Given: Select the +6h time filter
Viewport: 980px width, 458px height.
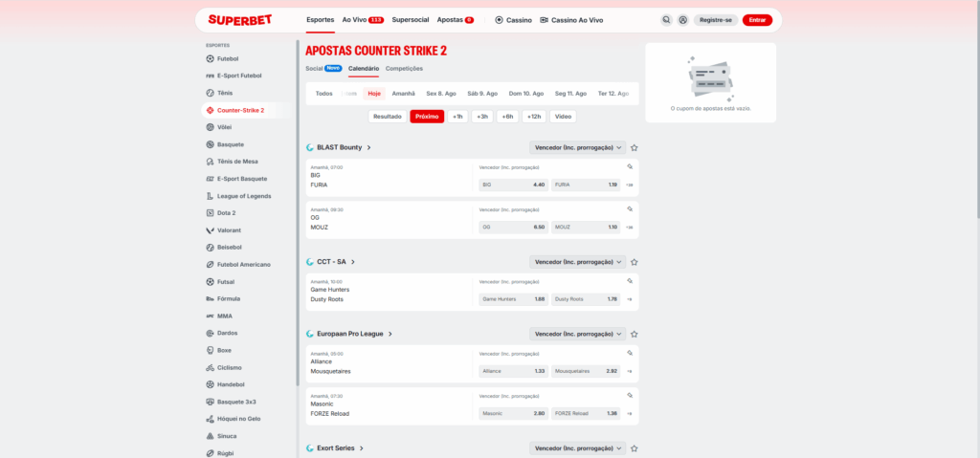Looking at the screenshot, I should coord(507,117).
